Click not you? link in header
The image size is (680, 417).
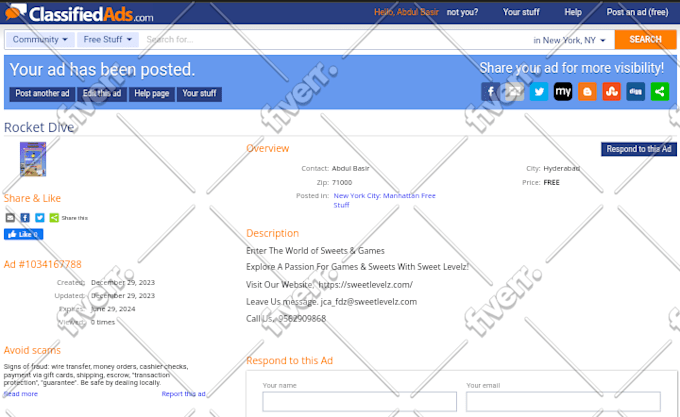coord(462,12)
